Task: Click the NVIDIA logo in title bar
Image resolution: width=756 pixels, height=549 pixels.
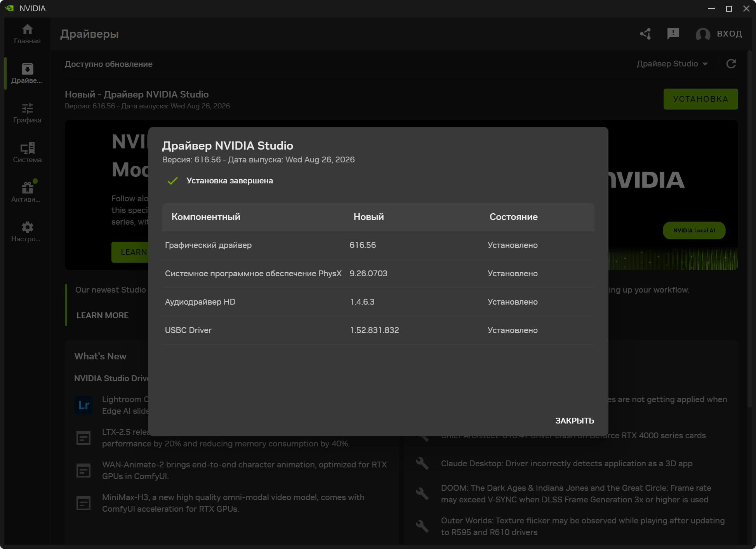Action: [x=10, y=8]
